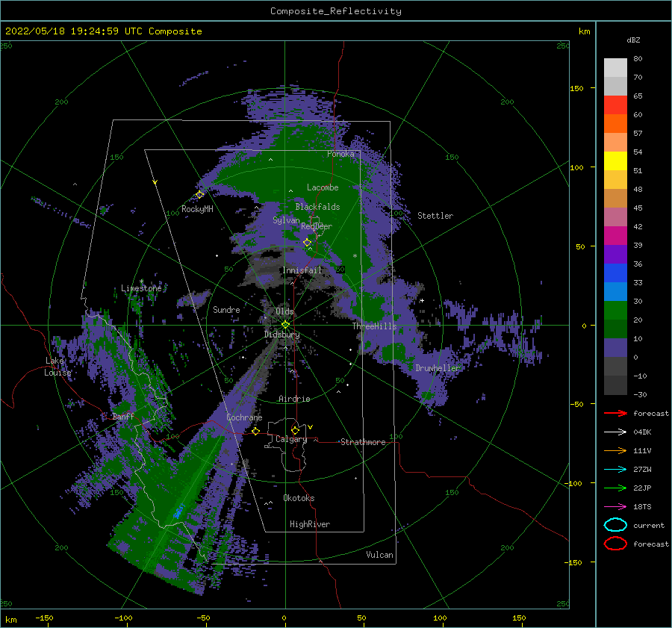The image size is (672, 628).
Task: Click the Ponoka city label
Action: click(340, 154)
